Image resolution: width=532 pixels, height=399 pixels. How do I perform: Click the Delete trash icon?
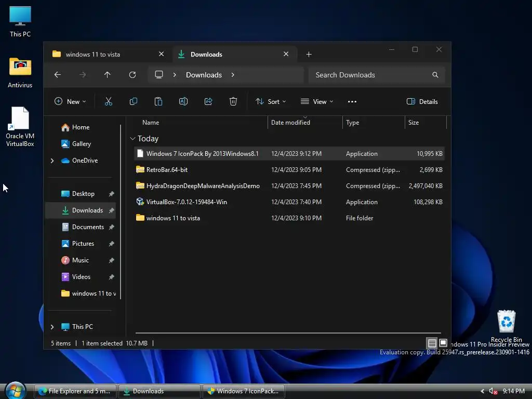[x=233, y=101]
